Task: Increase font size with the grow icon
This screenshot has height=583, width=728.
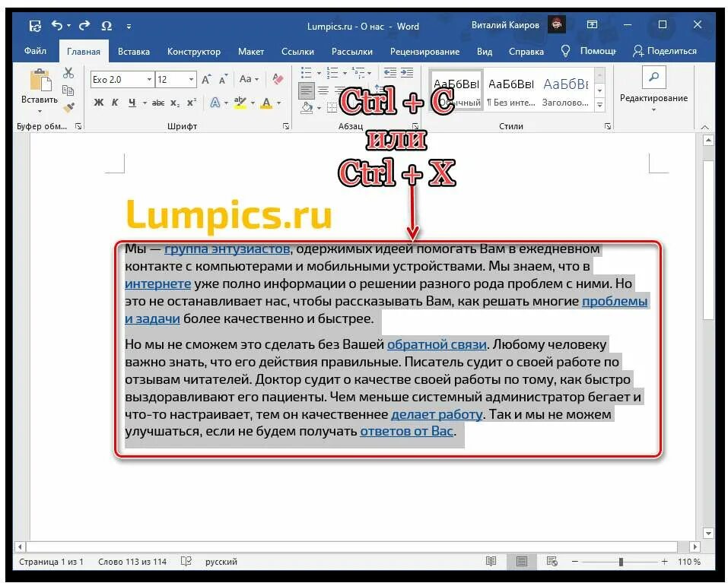Action: click(x=206, y=79)
